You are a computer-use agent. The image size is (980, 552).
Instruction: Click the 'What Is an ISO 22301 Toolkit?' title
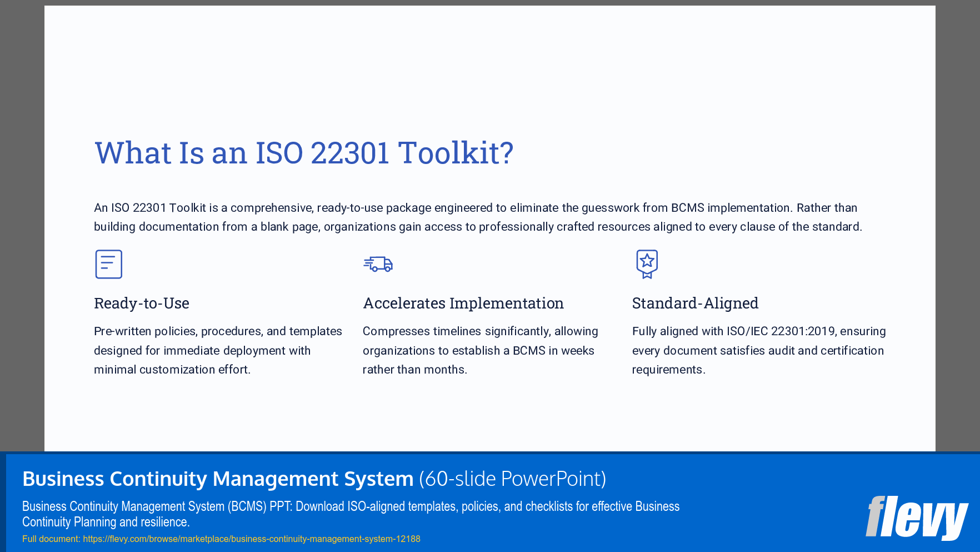pyautogui.click(x=304, y=153)
